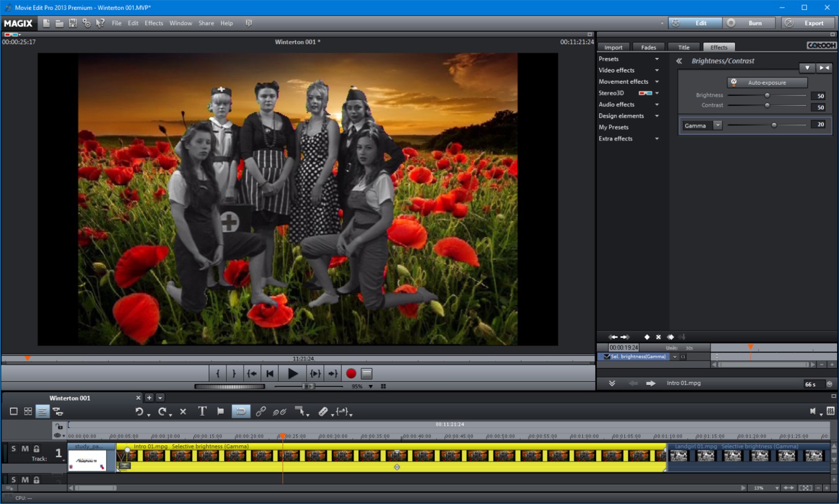Adjust the Contrast slider handle
This screenshot has height=504, width=839.
767,105
